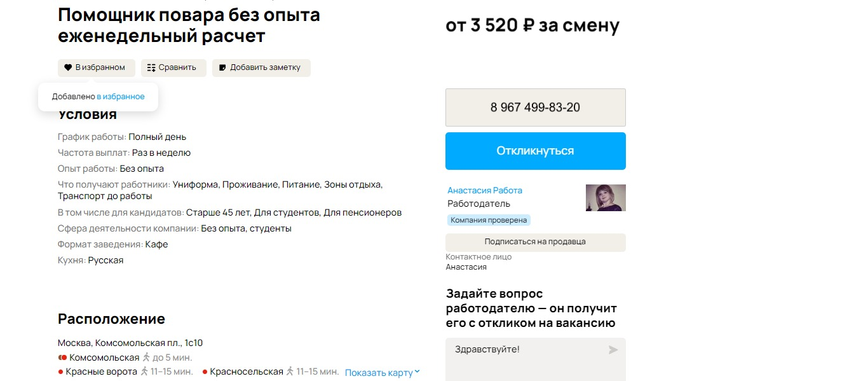The image size is (868, 381).
Task: Open the в избранное link in tooltip
Action: pyautogui.click(x=121, y=97)
